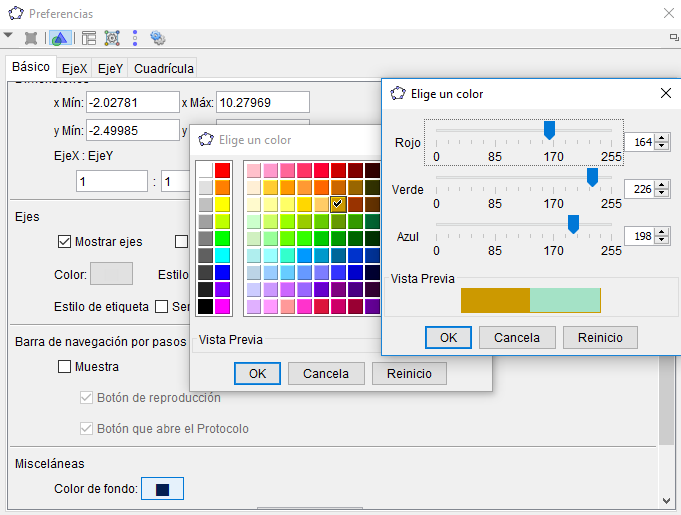Toggle Botón que abre el Protocolo checkbox
681x515 pixels.
point(86,429)
